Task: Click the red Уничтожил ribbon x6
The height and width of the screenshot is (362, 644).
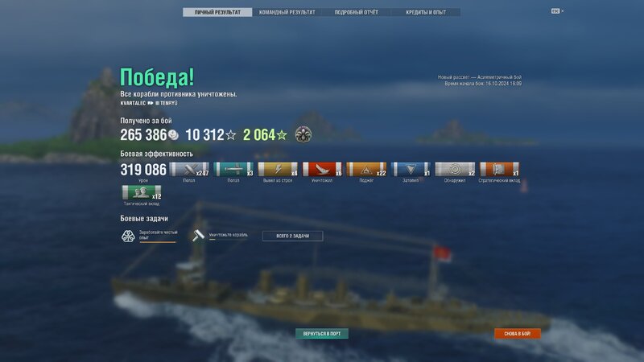Action: click(322, 169)
